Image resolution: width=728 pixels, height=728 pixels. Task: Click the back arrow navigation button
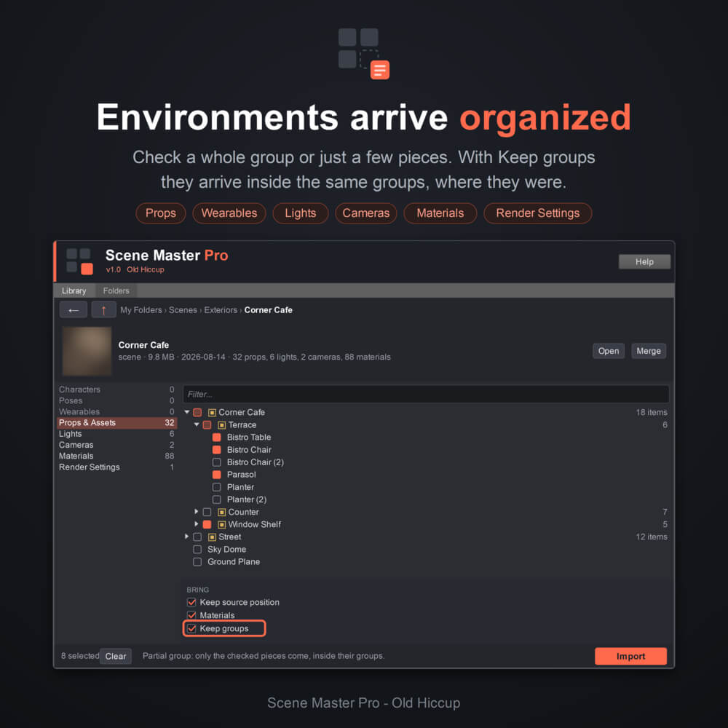(x=74, y=309)
